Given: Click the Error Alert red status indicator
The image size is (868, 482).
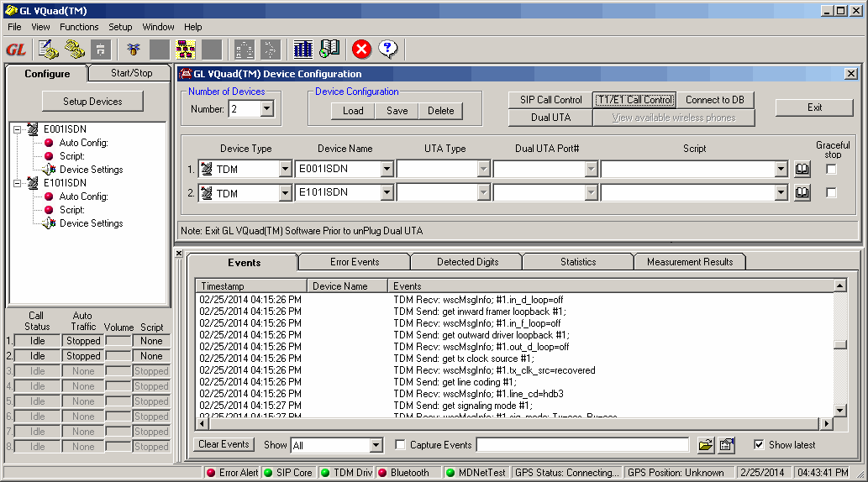Looking at the screenshot, I should click(x=211, y=473).
